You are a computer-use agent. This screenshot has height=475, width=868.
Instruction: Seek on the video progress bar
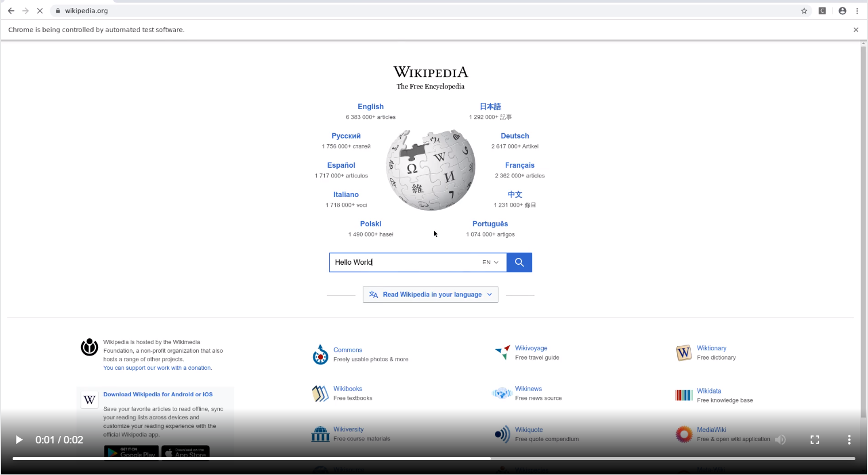click(434, 458)
